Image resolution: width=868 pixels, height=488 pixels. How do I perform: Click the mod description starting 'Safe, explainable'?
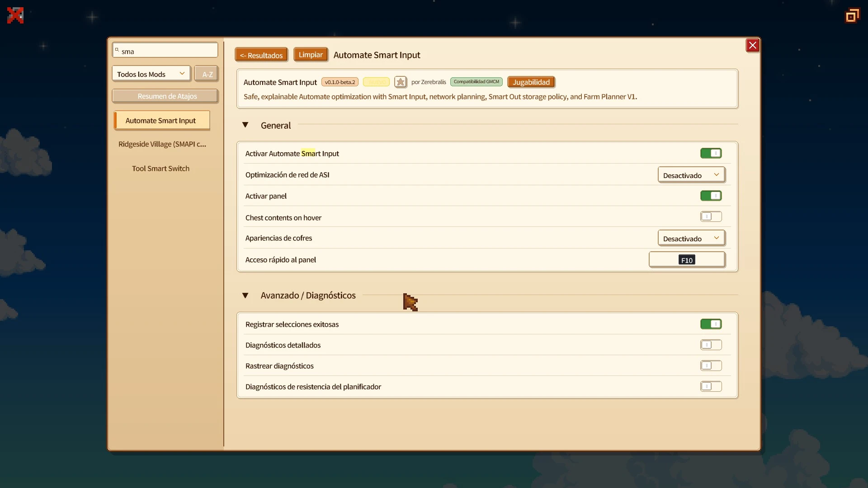coord(440,97)
